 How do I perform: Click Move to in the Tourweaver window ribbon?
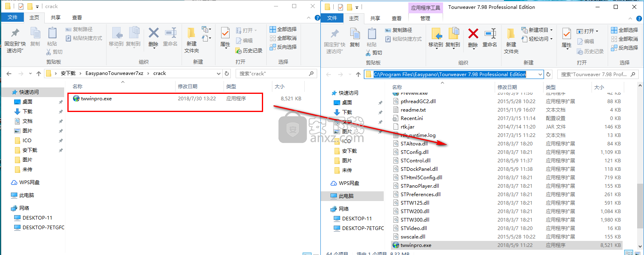click(436, 38)
